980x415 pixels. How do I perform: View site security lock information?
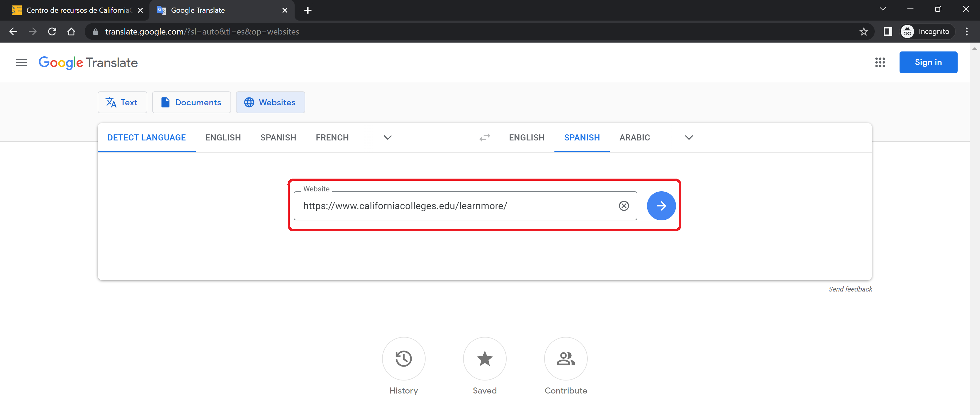[x=96, y=31]
